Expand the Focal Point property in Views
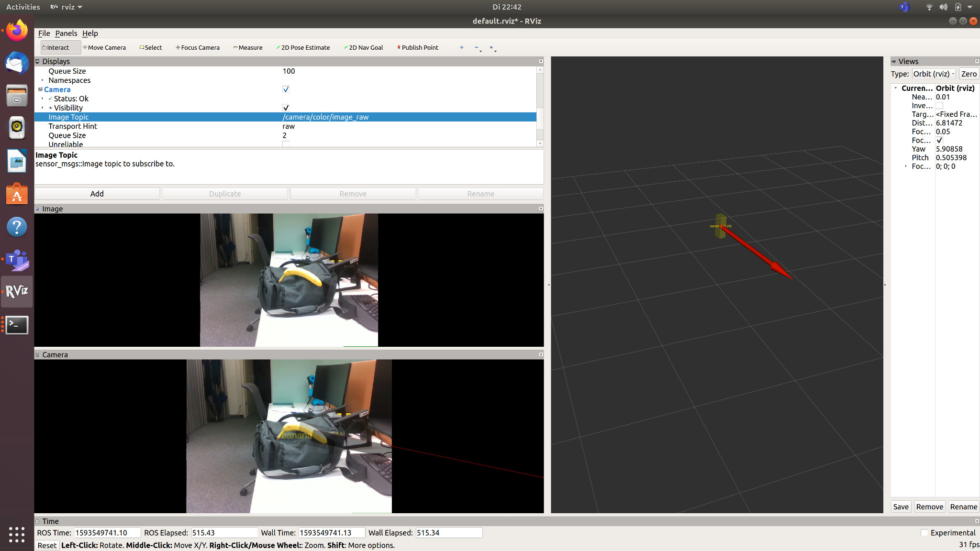This screenshot has width=980, height=551. 906,166
